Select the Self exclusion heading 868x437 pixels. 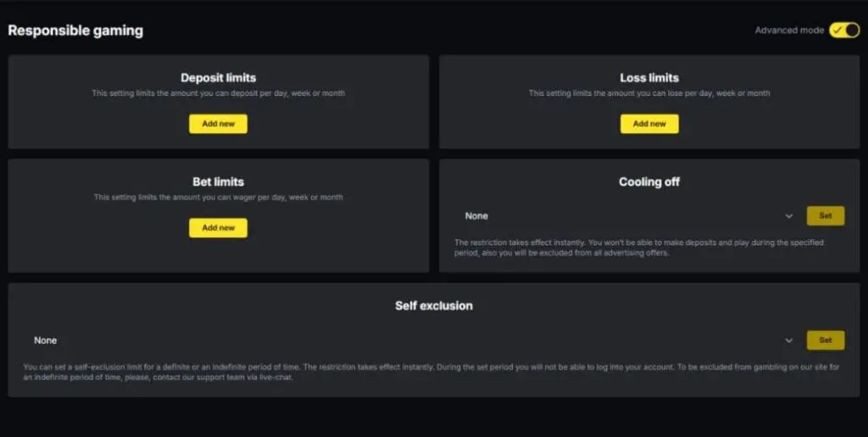click(434, 305)
